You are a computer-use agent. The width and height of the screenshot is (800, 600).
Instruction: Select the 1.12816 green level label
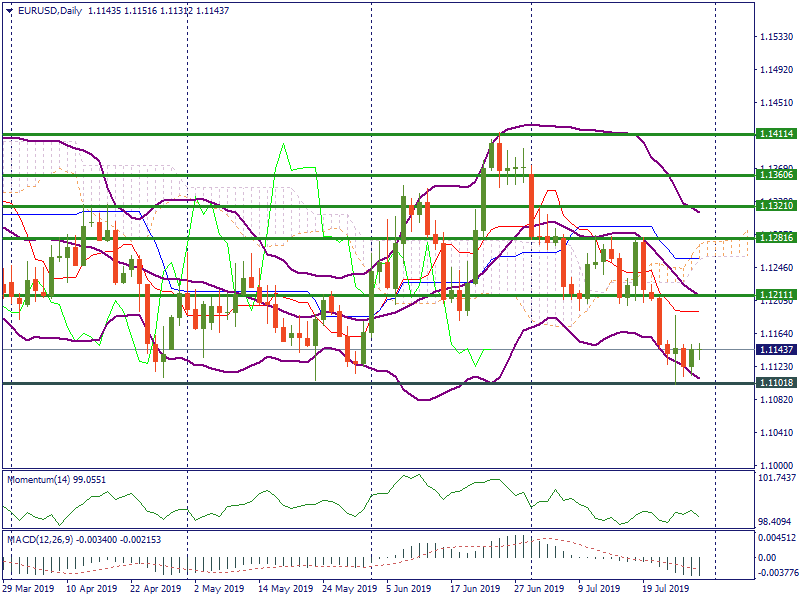click(774, 238)
